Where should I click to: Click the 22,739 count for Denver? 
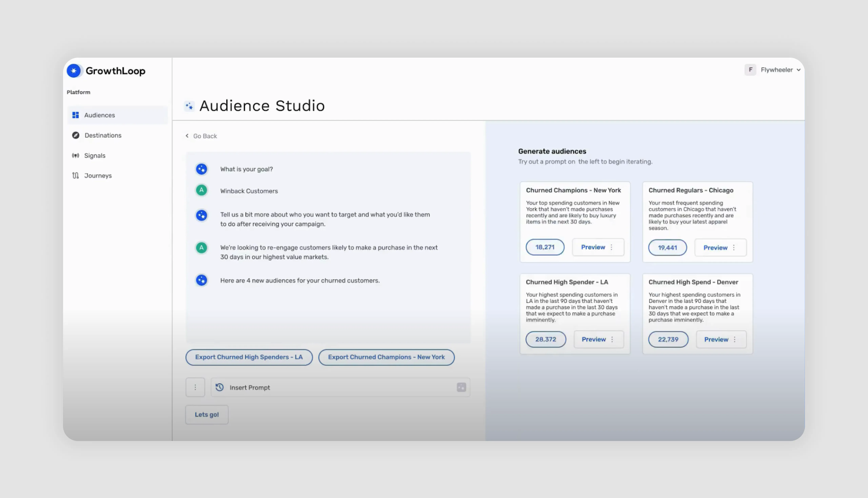coord(668,339)
